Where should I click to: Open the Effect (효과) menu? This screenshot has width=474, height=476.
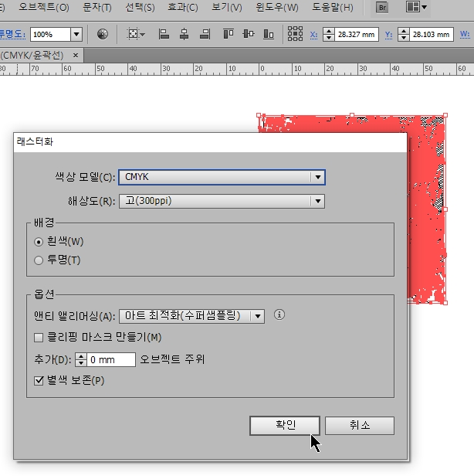[x=182, y=7]
